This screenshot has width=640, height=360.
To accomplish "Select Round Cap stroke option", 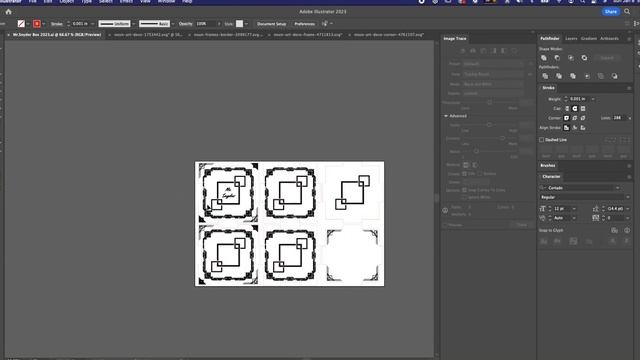I will coord(575,109).
